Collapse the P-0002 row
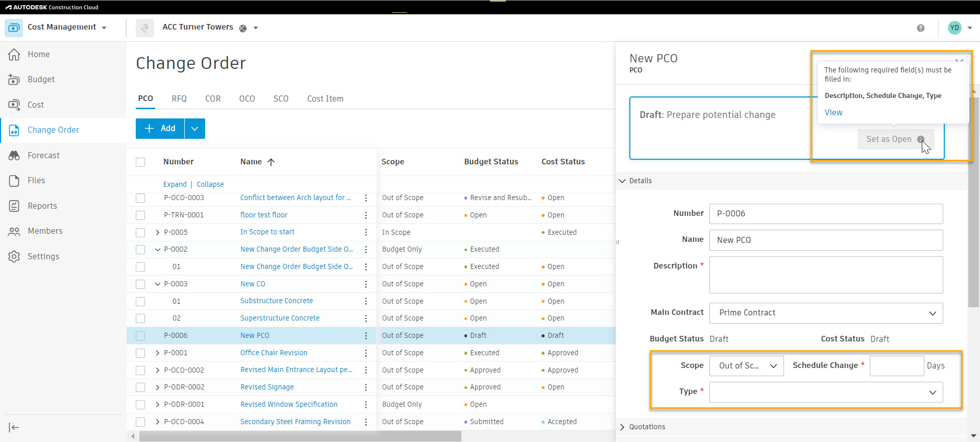980x442 pixels. pyautogui.click(x=158, y=250)
